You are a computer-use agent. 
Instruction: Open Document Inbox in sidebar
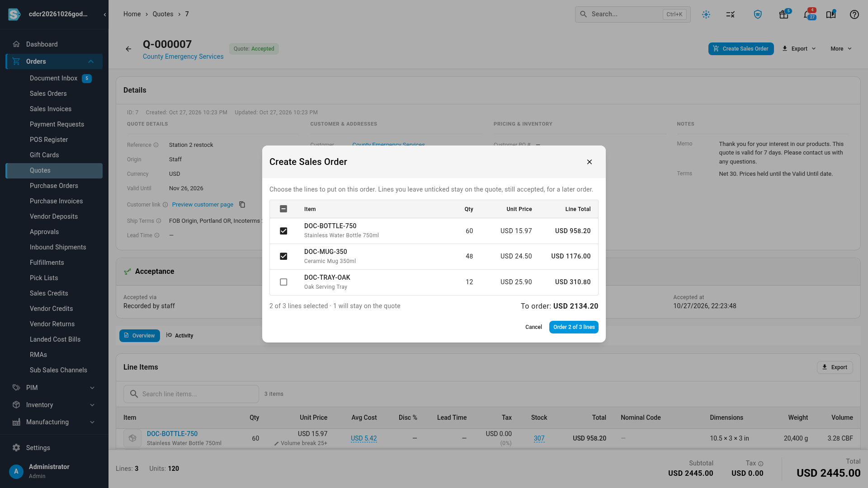click(54, 78)
